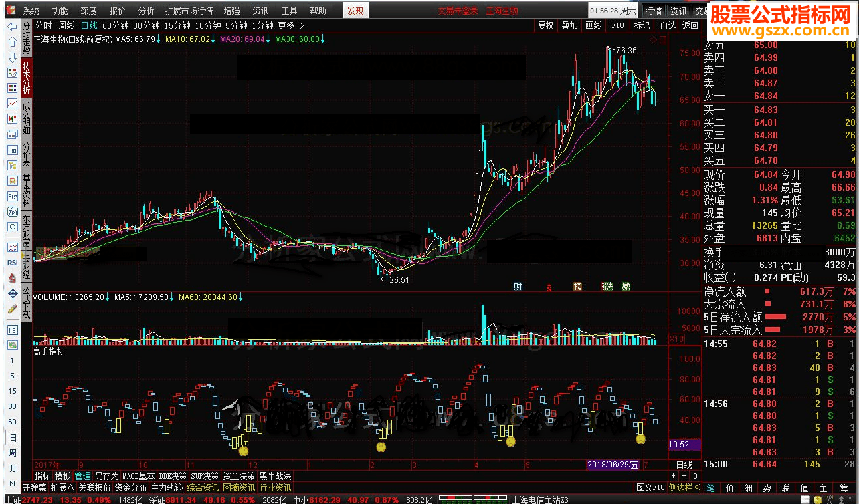Click the red line trend chart icon
859x504 pixels.
coord(12,103)
